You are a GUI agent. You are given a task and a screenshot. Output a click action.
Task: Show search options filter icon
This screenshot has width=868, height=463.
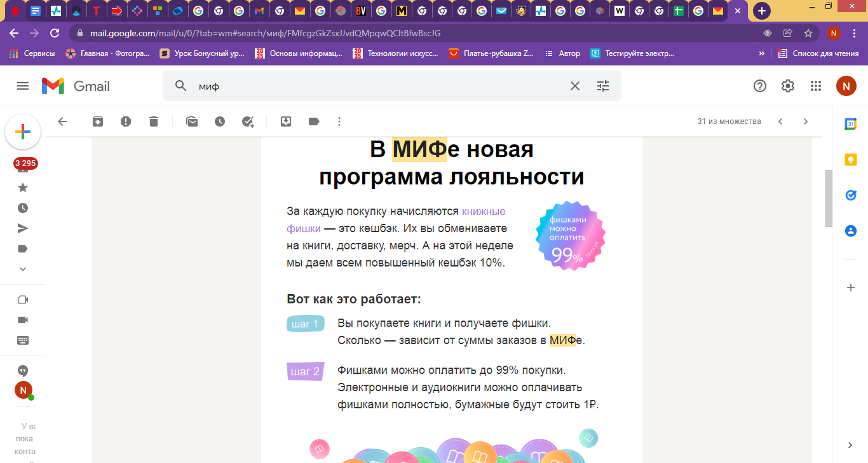603,86
